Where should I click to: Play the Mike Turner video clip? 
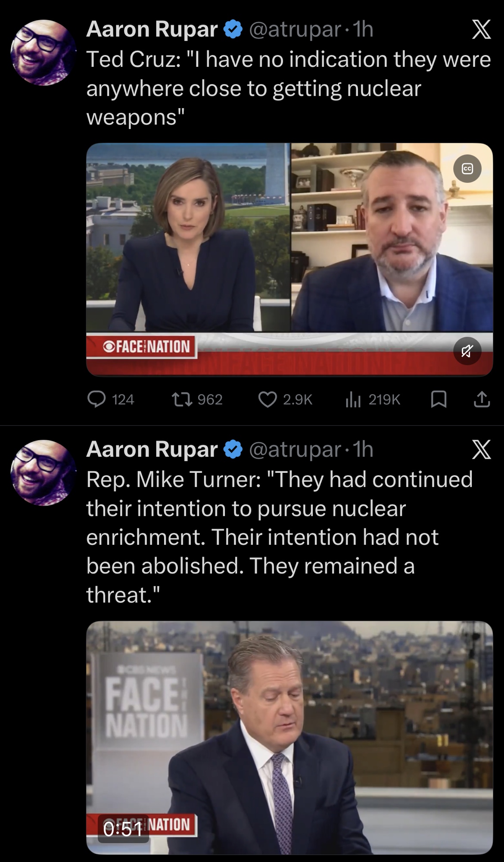tap(289, 737)
